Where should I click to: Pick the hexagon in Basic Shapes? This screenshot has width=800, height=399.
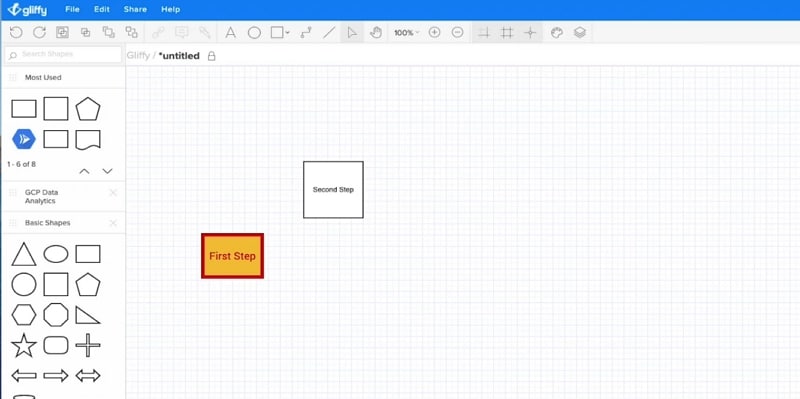pyautogui.click(x=24, y=315)
